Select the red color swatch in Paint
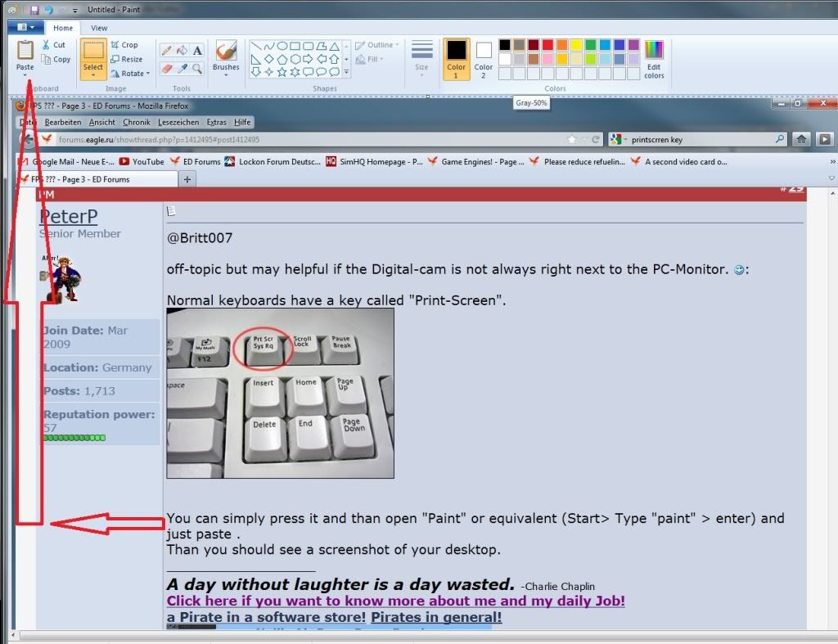The image size is (838, 644). coord(547,44)
